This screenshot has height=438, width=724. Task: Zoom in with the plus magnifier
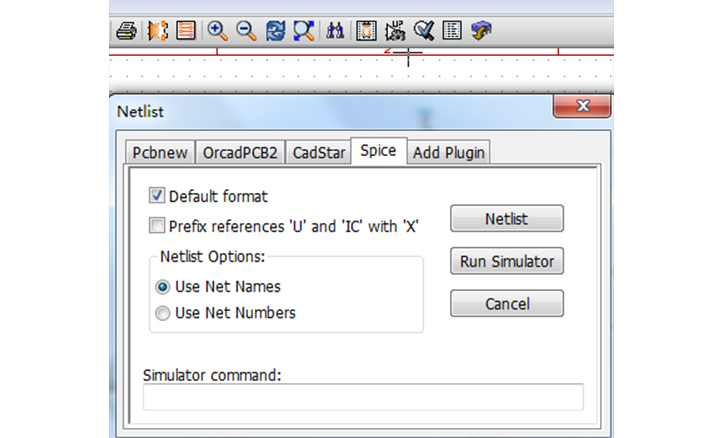[x=217, y=31]
